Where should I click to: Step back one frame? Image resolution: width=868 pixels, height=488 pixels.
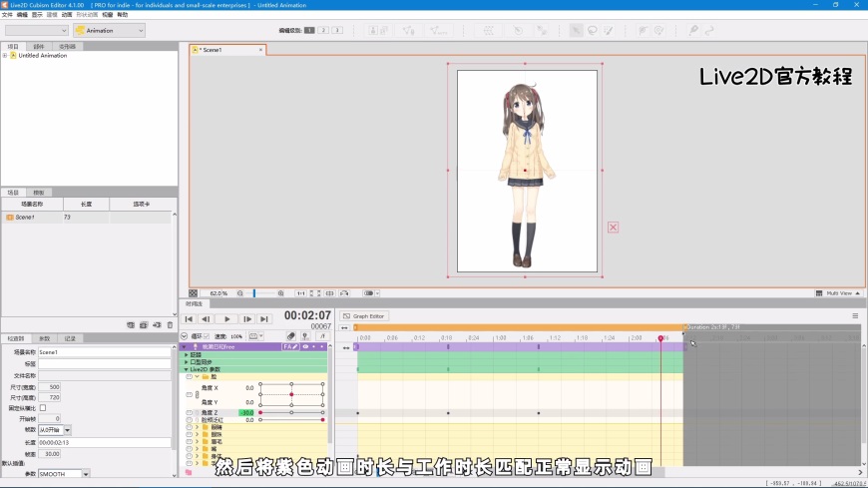(x=206, y=319)
